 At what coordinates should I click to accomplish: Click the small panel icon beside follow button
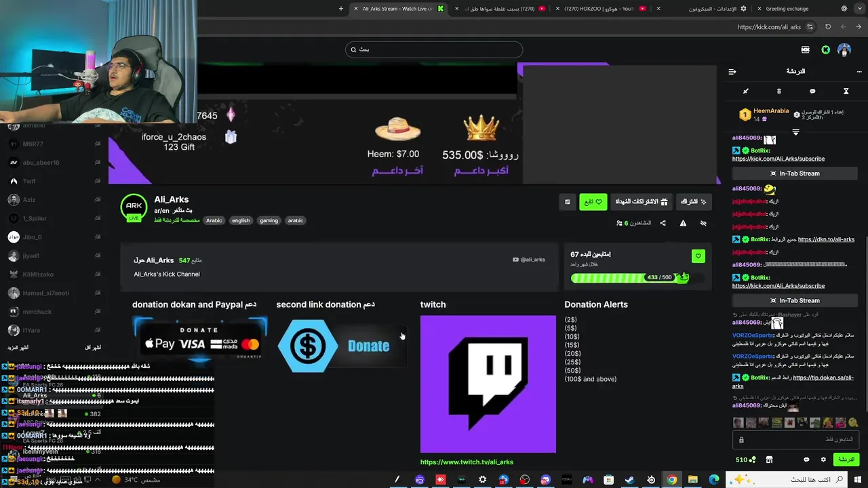pyautogui.click(x=568, y=202)
